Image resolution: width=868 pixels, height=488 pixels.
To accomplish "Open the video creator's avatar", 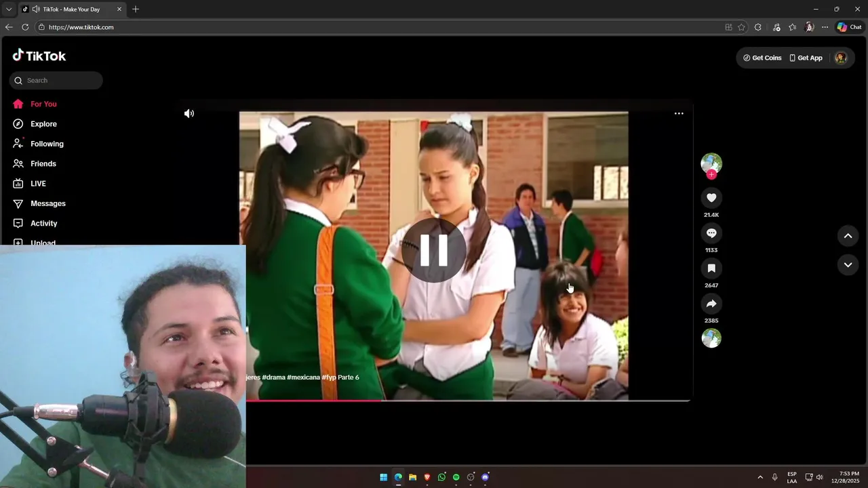I will (711, 163).
